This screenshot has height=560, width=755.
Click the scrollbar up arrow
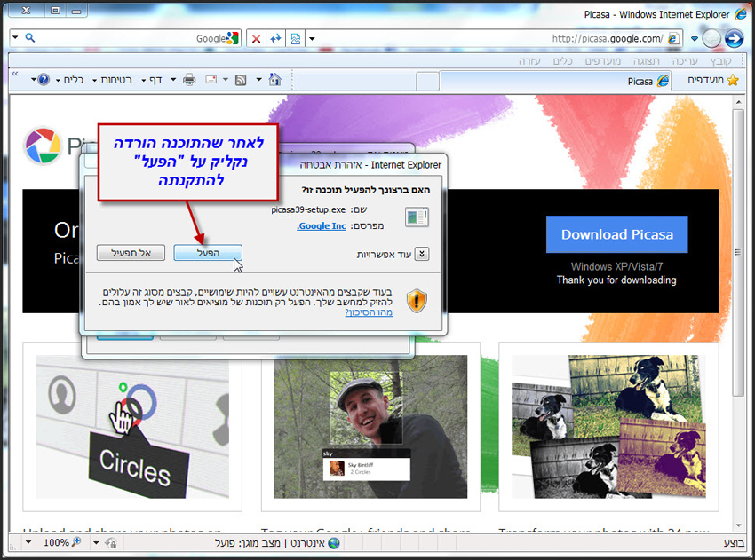point(738,102)
